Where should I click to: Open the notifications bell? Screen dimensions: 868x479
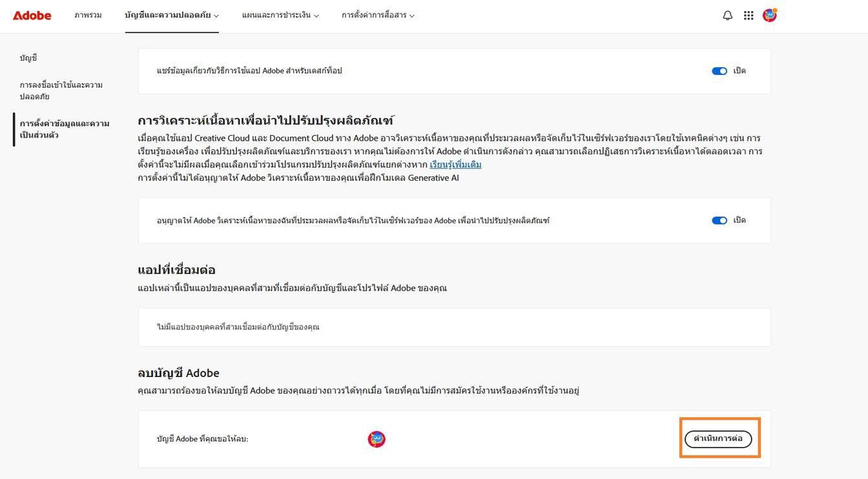pos(727,15)
